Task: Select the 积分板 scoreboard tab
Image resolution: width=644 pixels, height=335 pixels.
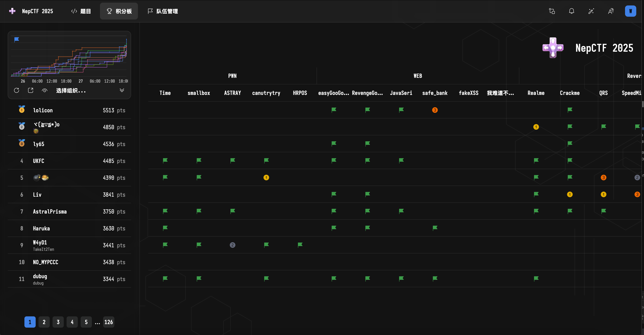Action: pos(119,11)
